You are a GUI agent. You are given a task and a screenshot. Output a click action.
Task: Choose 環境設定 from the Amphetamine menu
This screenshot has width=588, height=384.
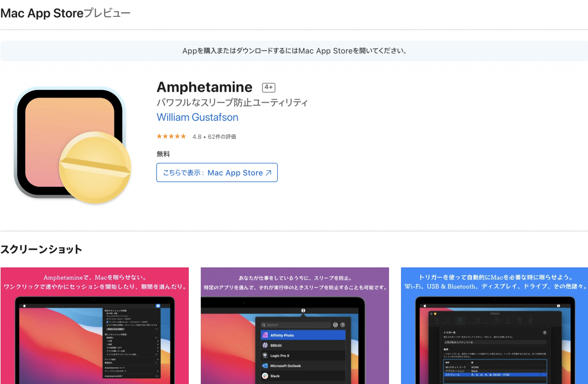pos(109,363)
